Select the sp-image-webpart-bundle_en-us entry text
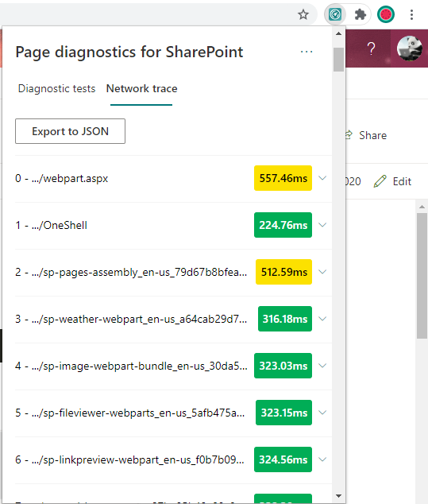Screen dimensions: 428x504 [131, 366]
